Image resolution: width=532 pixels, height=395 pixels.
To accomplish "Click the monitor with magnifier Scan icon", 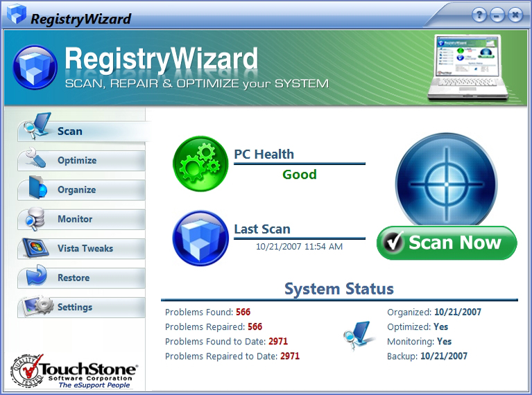I will tap(37, 126).
